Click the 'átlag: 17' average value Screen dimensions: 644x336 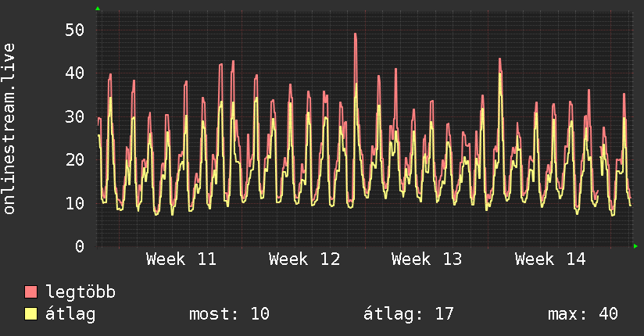pos(408,314)
